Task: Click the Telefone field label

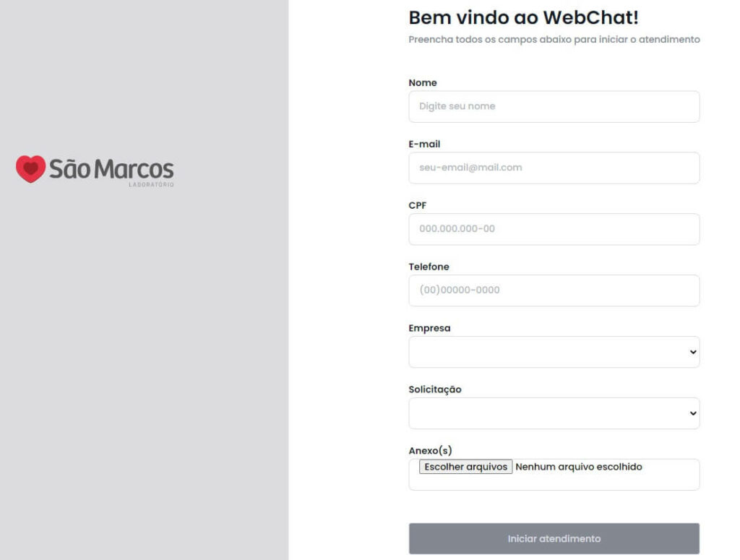Action: 430,267
